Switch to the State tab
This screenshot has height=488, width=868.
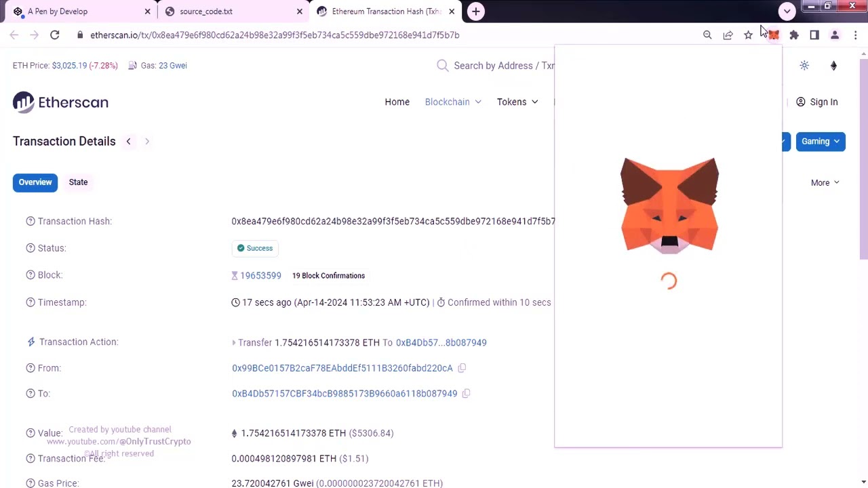pyautogui.click(x=78, y=182)
